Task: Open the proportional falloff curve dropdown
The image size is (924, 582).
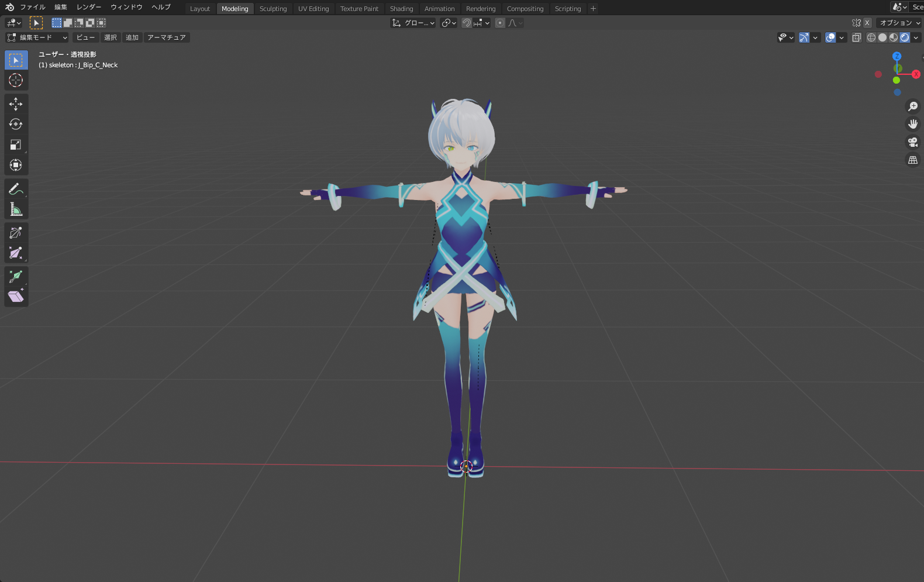Action: click(515, 23)
